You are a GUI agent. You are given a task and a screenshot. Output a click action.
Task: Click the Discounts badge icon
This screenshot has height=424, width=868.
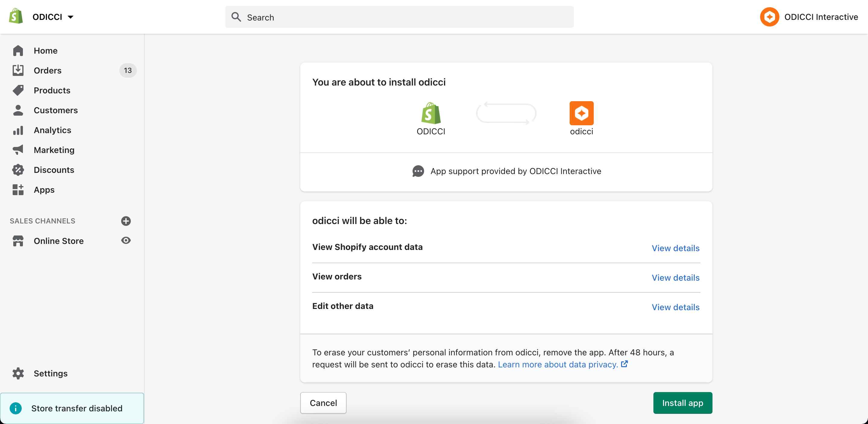pyautogui.click(x=18, y=170)
